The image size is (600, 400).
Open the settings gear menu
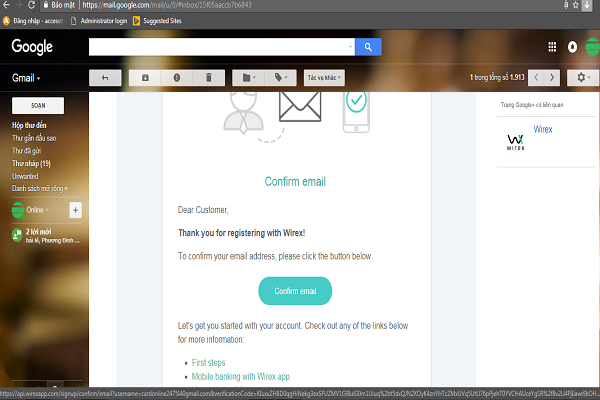(x=583, y=78)
